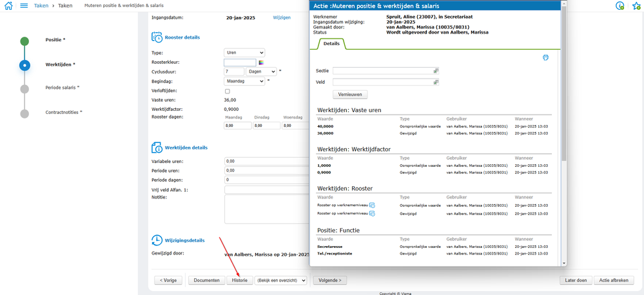Toggle the Verloftijden checkbox

227,91
